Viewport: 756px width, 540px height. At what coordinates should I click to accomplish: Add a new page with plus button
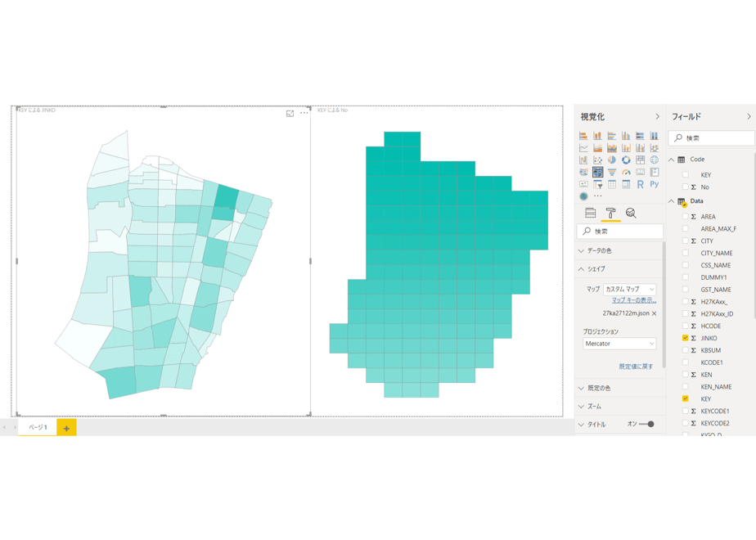pos(66,428)
